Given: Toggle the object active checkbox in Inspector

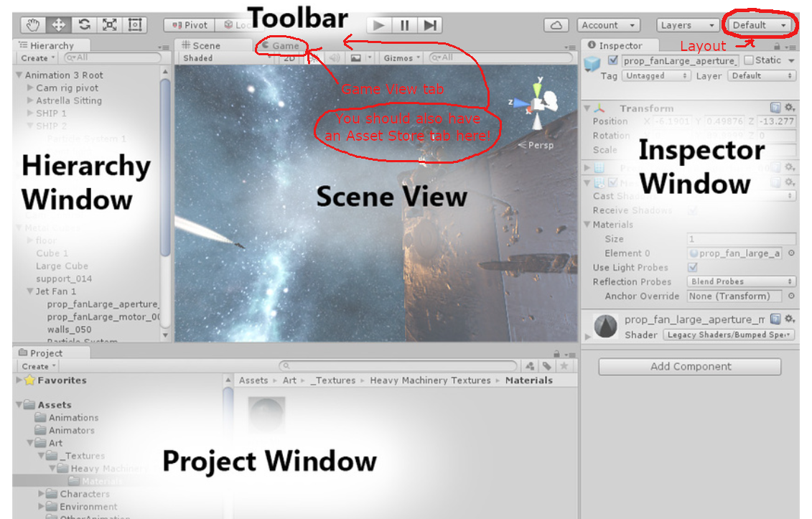Looking at the screenshot, I should 613,60.
